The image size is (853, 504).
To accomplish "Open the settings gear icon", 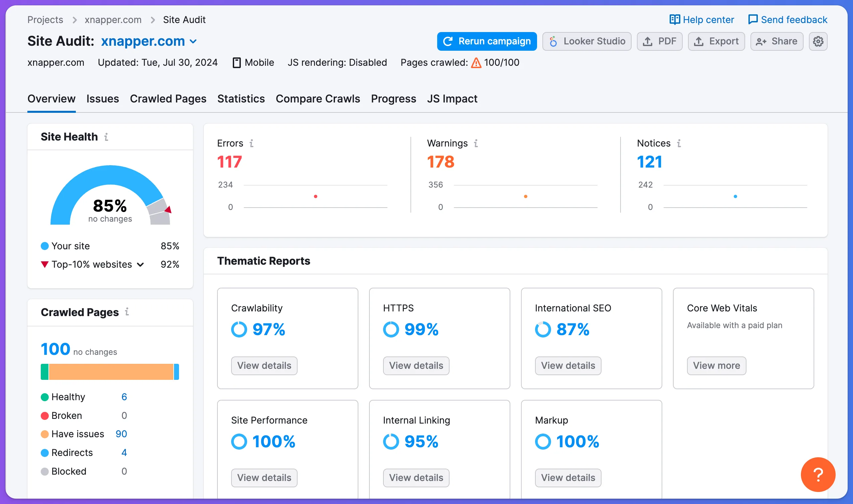I will coord(818,41).
